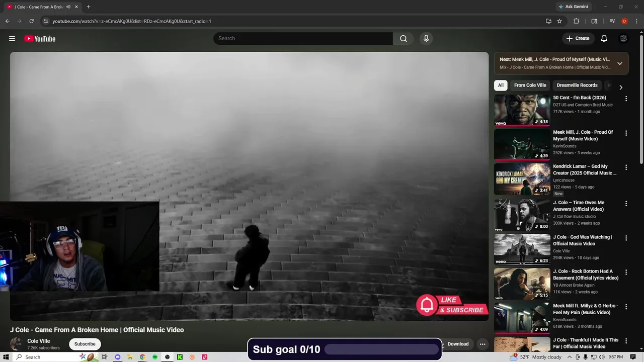
Task: Open the Chrome extensions puzzle icon
Action: pyautogui.click(x=577, y=21)
